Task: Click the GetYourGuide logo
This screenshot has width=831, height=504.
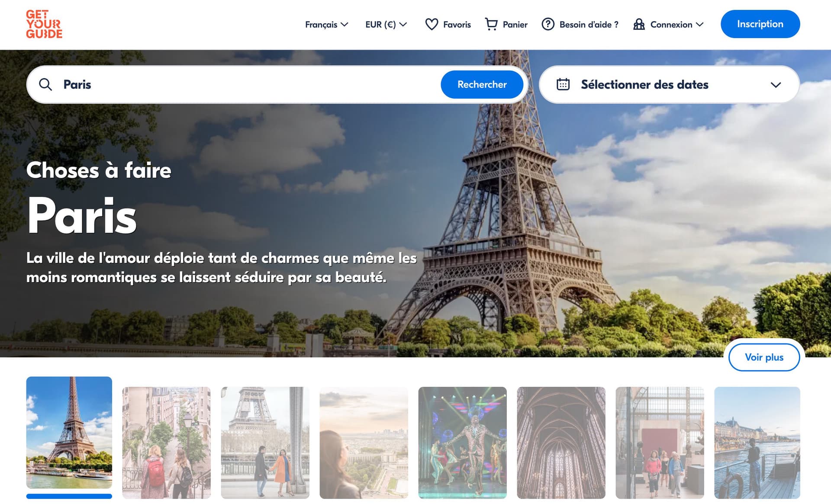Action: tap(44, 24)
